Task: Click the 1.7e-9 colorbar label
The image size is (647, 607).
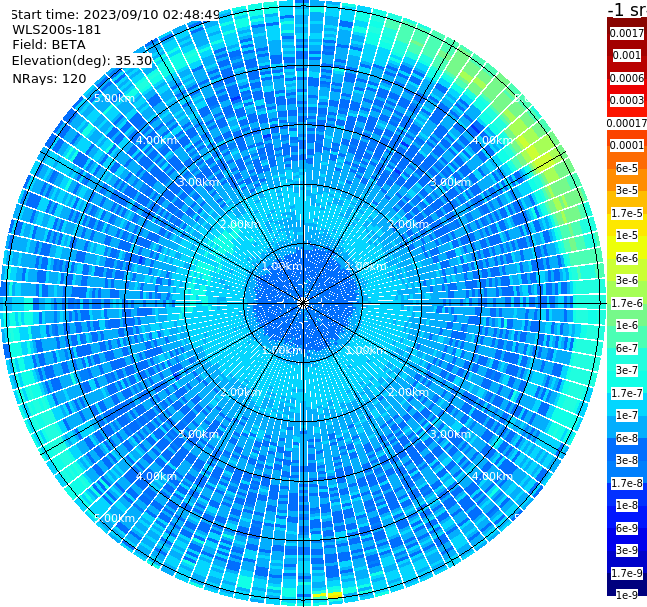Action: [x=627, y=573]
